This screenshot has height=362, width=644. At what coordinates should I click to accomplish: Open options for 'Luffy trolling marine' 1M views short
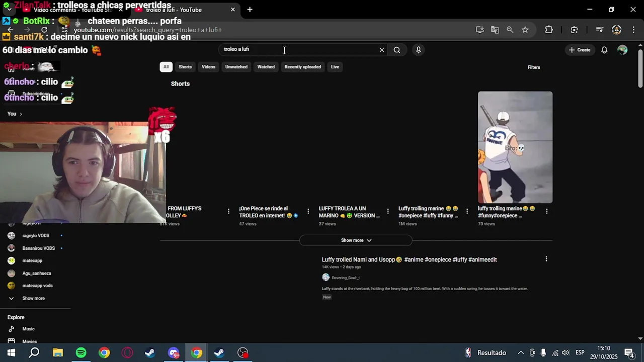click(467, 211)
